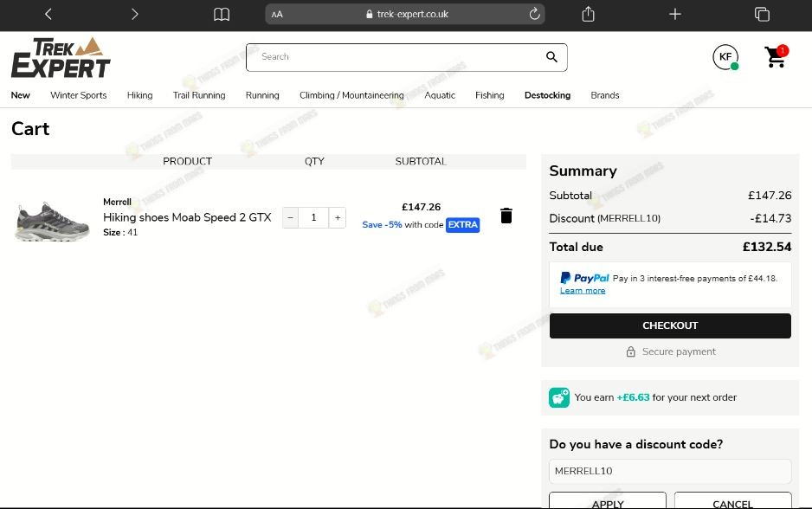
Task: Open the Hiking category
Action: click(140, 95)
